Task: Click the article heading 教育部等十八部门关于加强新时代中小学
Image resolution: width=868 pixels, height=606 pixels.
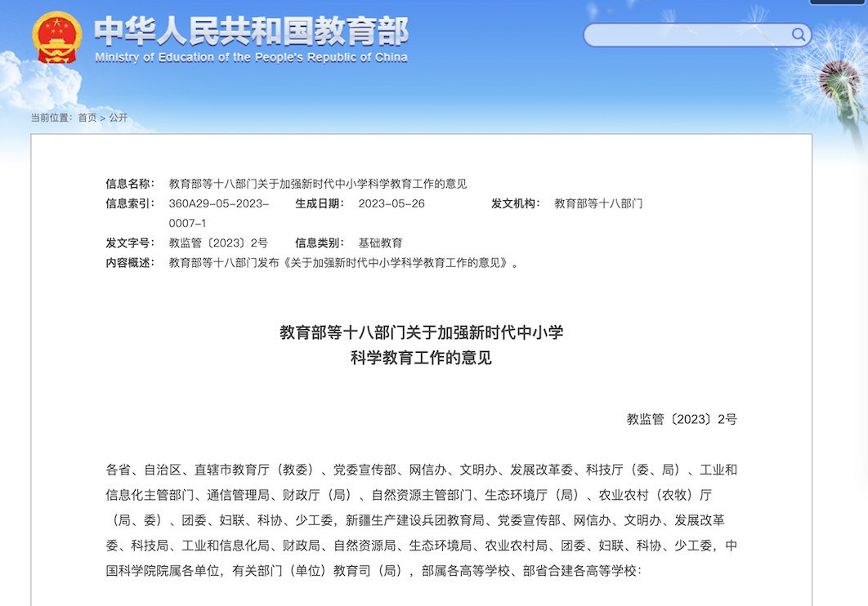Action: 421,332
